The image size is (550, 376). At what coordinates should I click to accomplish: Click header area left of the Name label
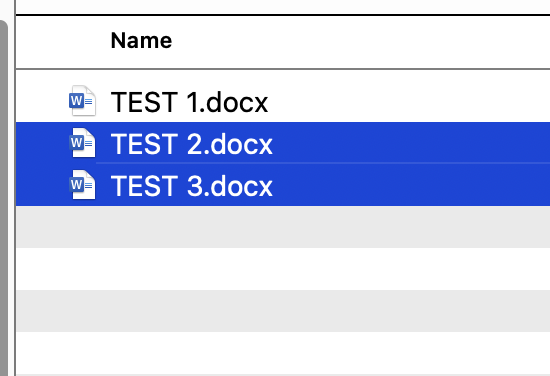pos(63,42)
